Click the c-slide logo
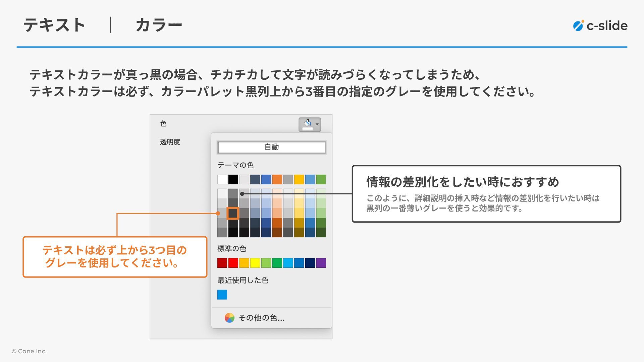 [600, 25]
